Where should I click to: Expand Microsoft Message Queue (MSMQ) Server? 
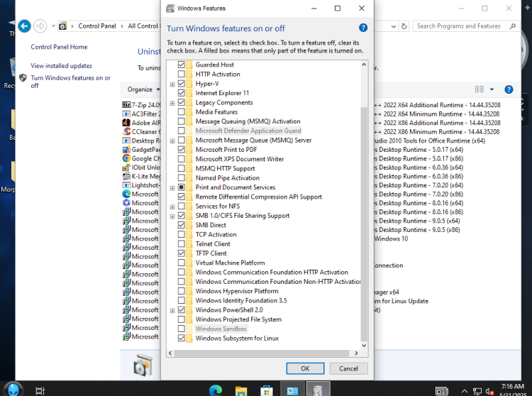[x=172, y=141]
